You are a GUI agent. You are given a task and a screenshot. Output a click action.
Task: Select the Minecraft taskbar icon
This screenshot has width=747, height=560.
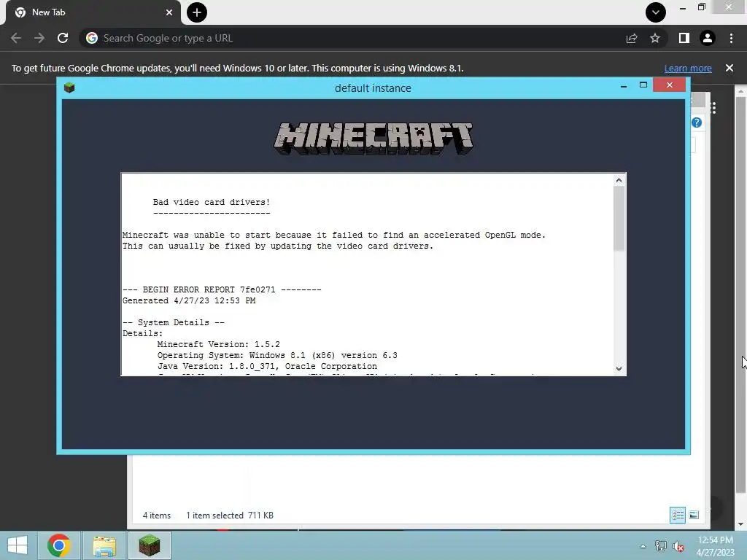[x=150, y=545]
